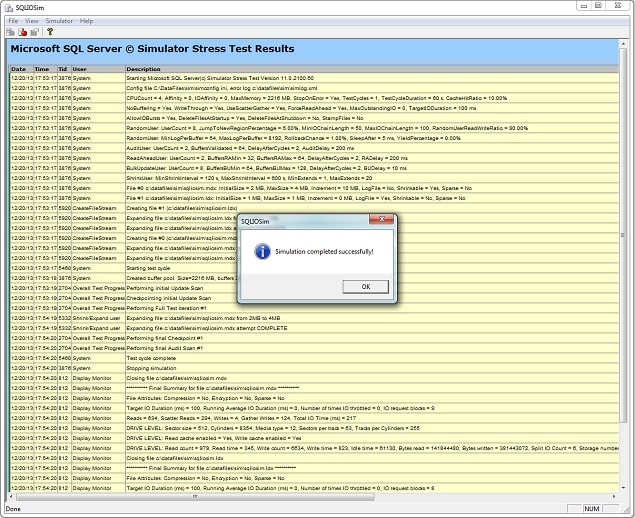Click the 'Simulation completed successfully!' message
Image resolution: width=635 pixels, height=518 pixels.
point(324,252)
